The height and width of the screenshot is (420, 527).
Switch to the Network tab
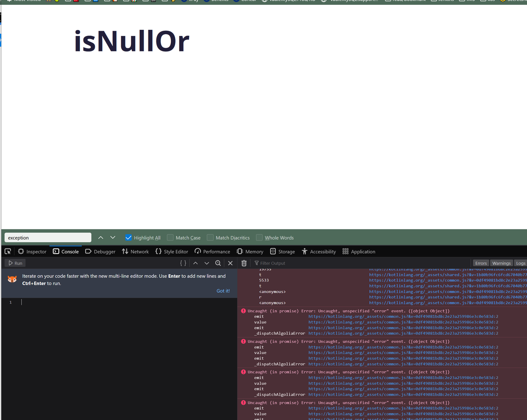pyautogui.click(x=135, y=251)
